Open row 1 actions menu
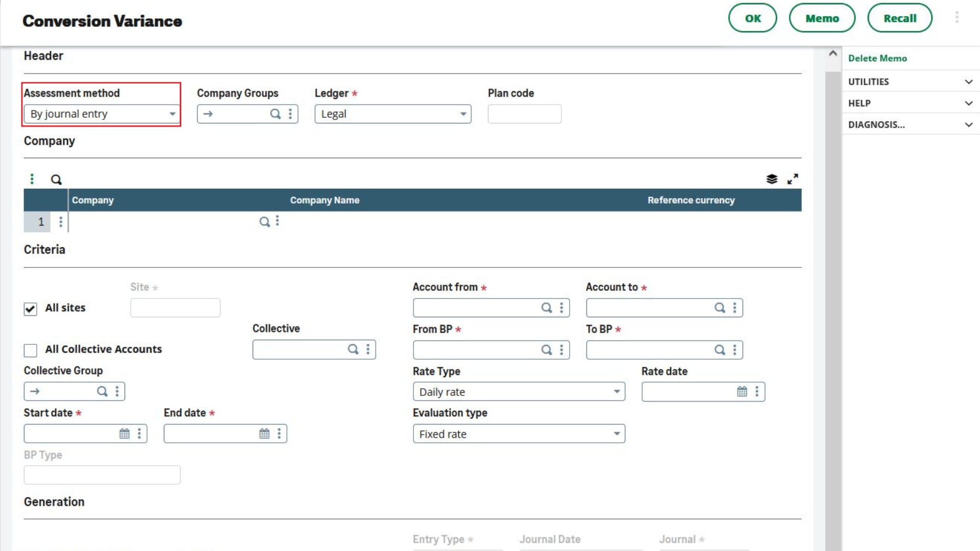Screen dimensions: 980x551 (x=61, y=221)
